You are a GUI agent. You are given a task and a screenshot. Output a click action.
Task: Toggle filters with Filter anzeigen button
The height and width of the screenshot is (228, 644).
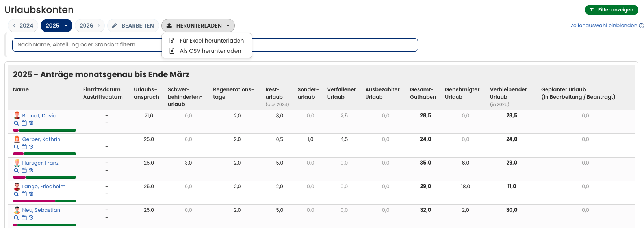pyautogui.click(x=611, y=10)
